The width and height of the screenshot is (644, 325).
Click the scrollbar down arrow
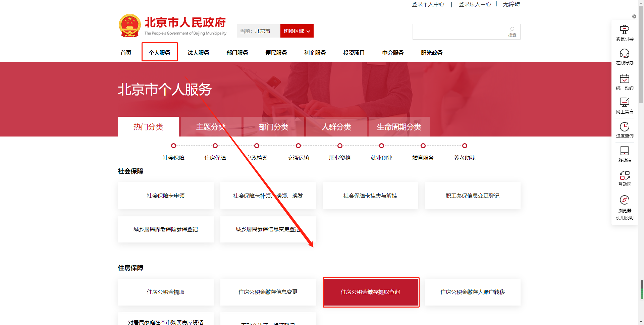642,322
